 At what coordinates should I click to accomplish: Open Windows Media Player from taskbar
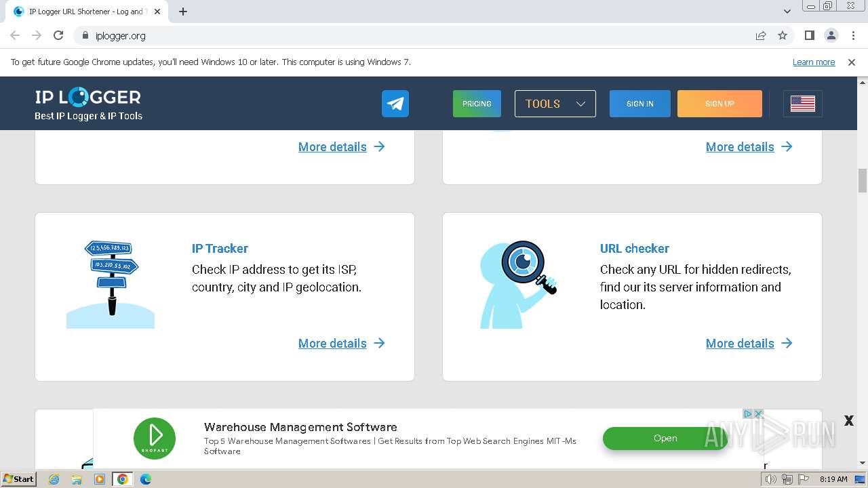click(100, 479)
